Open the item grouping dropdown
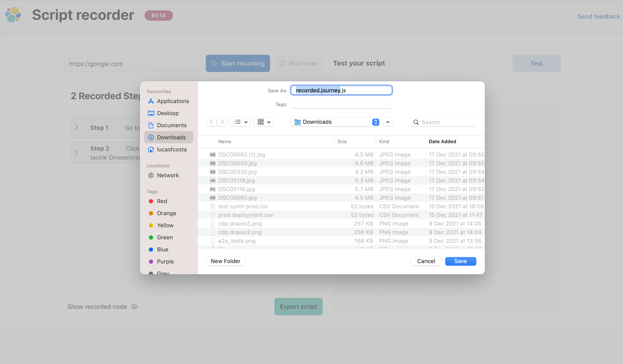 263,122
